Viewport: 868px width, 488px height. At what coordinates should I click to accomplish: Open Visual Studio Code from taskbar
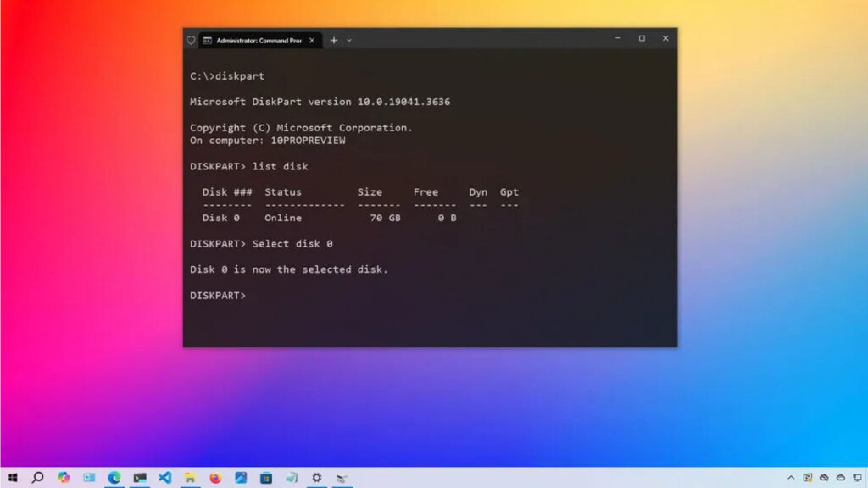[165, 478]
